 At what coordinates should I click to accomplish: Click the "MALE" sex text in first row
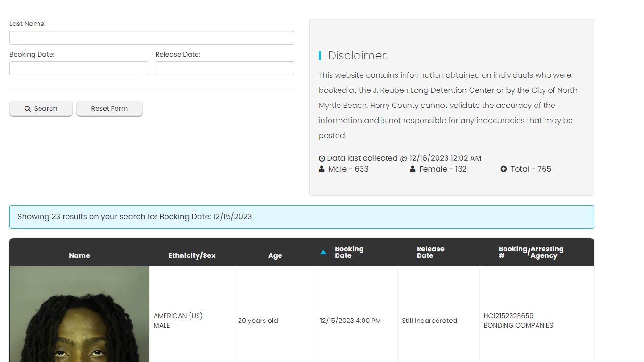[162, 325]
